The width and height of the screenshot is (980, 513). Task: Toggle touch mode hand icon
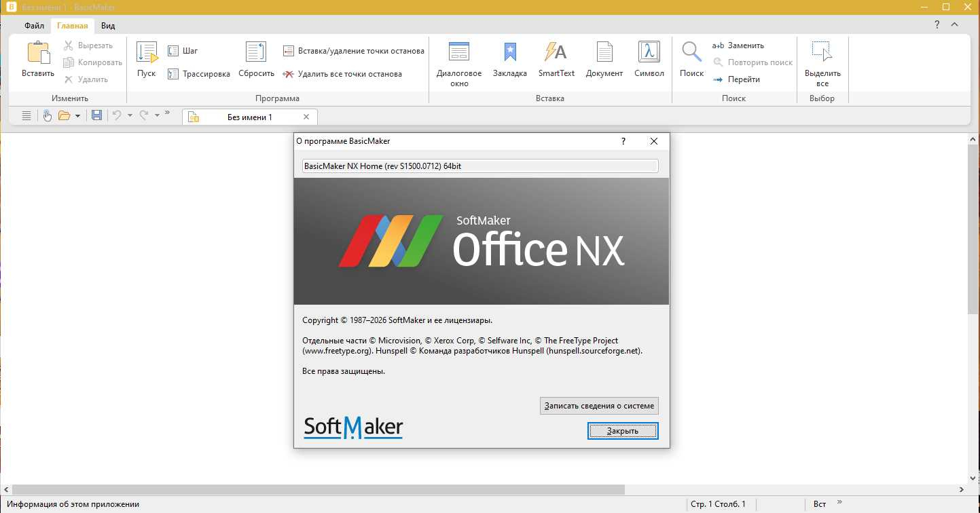click(x=47, y=116)
